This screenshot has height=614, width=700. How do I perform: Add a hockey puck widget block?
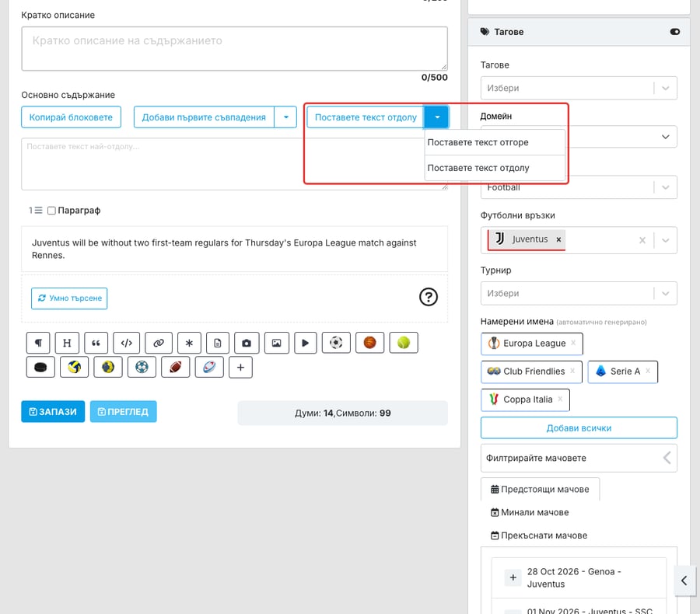click(x=40, y=368)
